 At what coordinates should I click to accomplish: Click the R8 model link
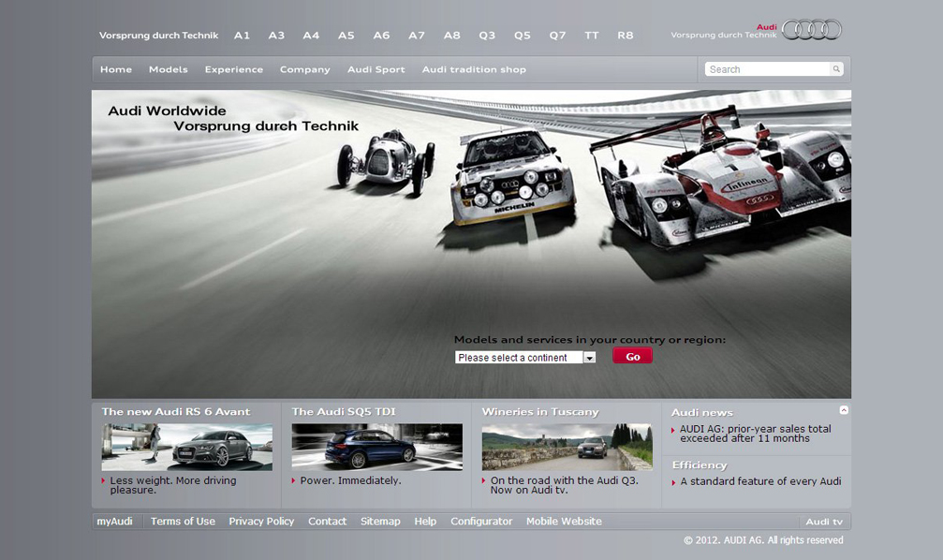625,36
